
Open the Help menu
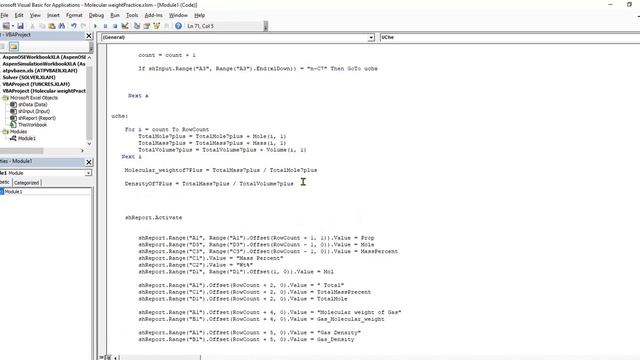(199, 15)
